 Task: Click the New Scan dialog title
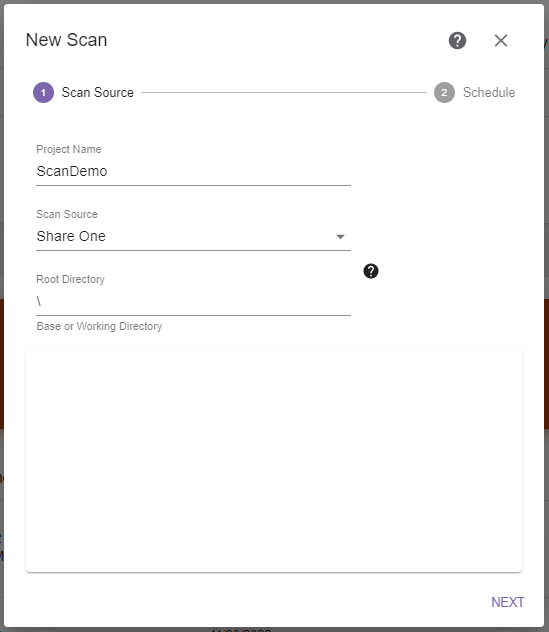(x=67, y=40)
